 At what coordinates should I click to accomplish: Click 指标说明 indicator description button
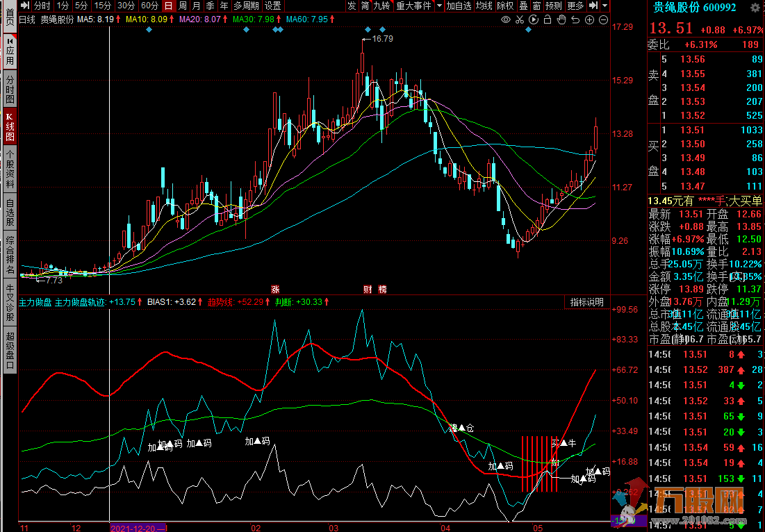pyautogui.click(x=587, y=303)
